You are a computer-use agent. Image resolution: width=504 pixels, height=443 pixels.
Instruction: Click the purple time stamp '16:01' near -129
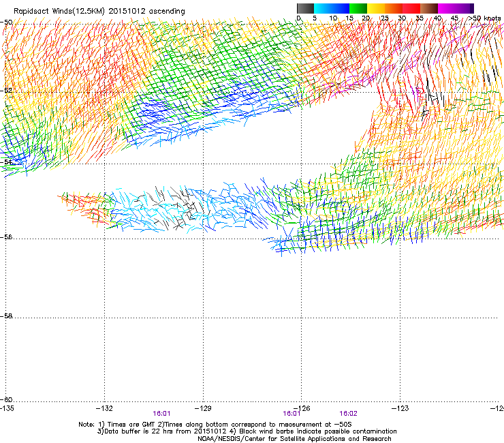point(161,414)
